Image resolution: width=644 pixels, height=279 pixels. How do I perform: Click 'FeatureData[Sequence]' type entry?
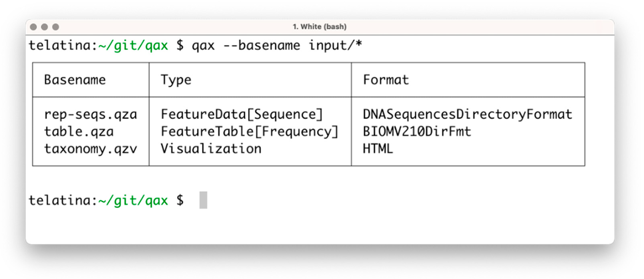coord(242,114)
